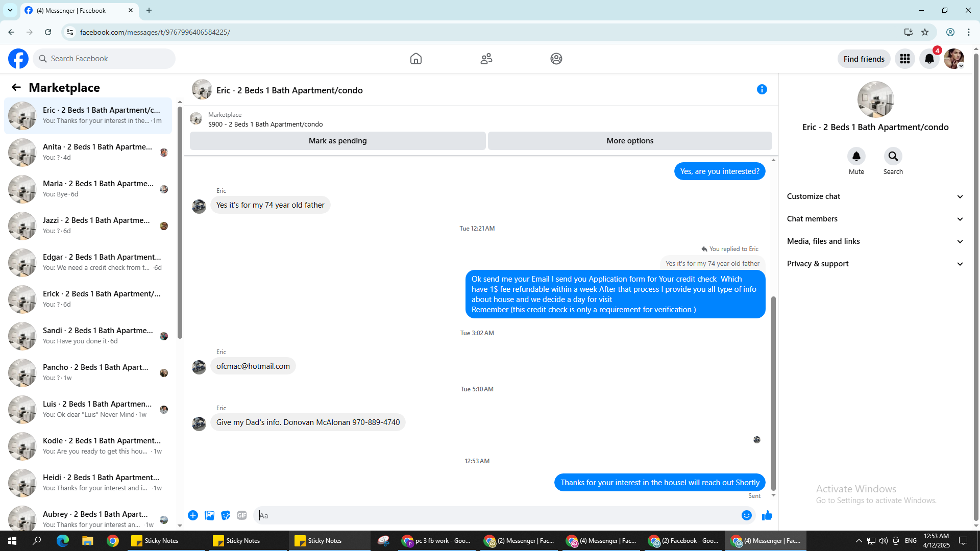Open Eric's listing thumbnail in right panel

tap(875, 99)
